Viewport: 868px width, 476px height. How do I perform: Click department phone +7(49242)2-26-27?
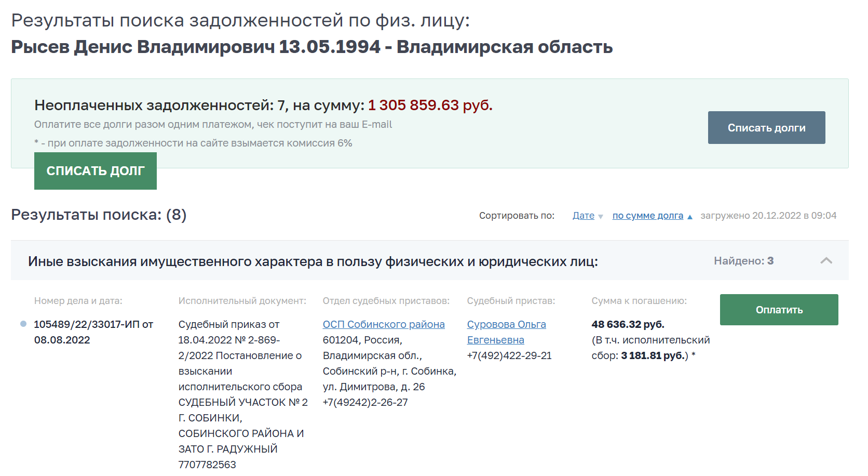coord(365,402)
